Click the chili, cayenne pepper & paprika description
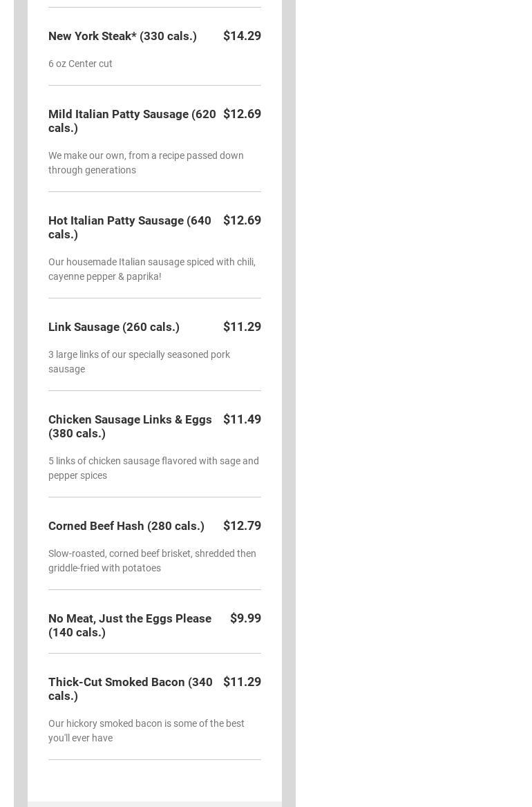Image resolution: width=532 pixels, height=807 pixels. pos(151,269)
